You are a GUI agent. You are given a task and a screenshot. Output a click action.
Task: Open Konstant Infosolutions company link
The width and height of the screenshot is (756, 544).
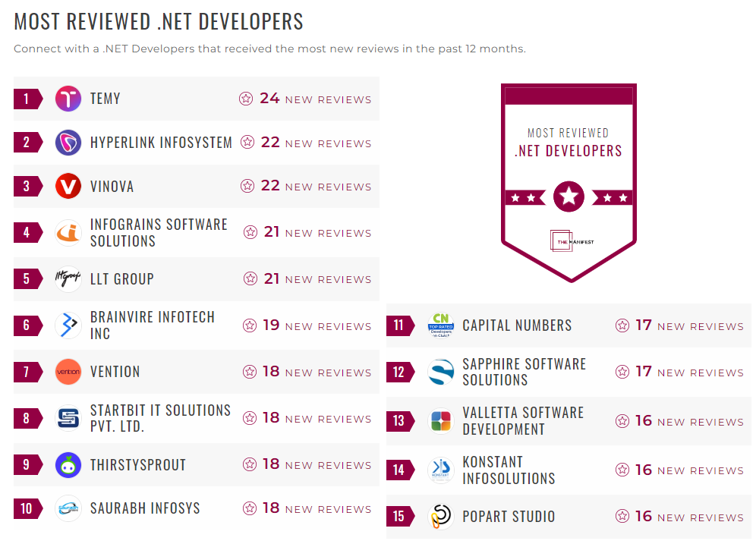tap(509, 470)
